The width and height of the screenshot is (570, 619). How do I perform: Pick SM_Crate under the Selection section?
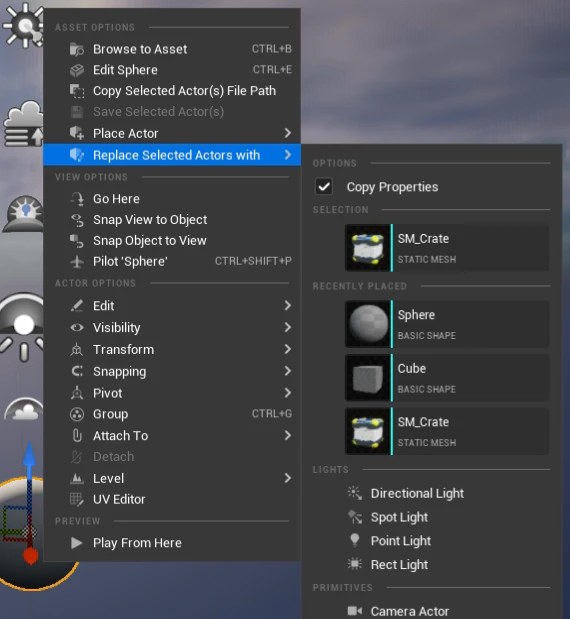click(447, 248)
